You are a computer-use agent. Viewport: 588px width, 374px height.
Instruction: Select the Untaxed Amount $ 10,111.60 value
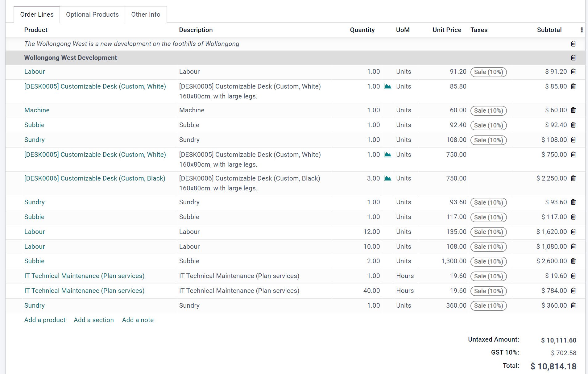pyautogui.click(x=559, y=340)
